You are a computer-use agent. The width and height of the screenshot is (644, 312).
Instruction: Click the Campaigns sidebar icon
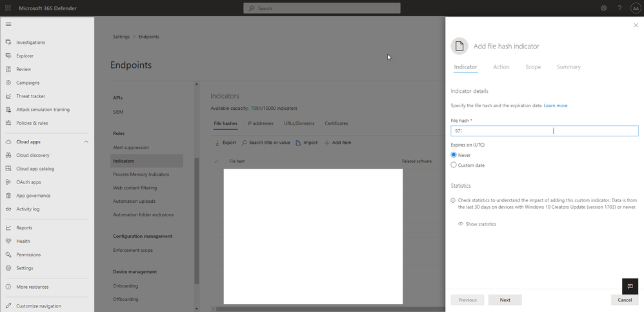click(8, 83)
